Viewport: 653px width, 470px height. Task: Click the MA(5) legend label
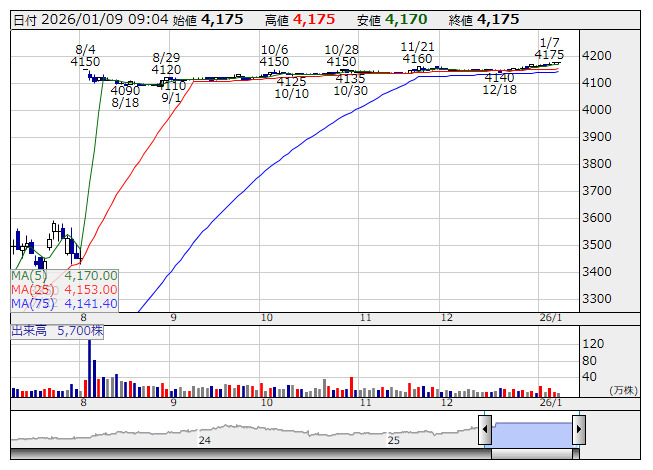[x=28, y=275]
